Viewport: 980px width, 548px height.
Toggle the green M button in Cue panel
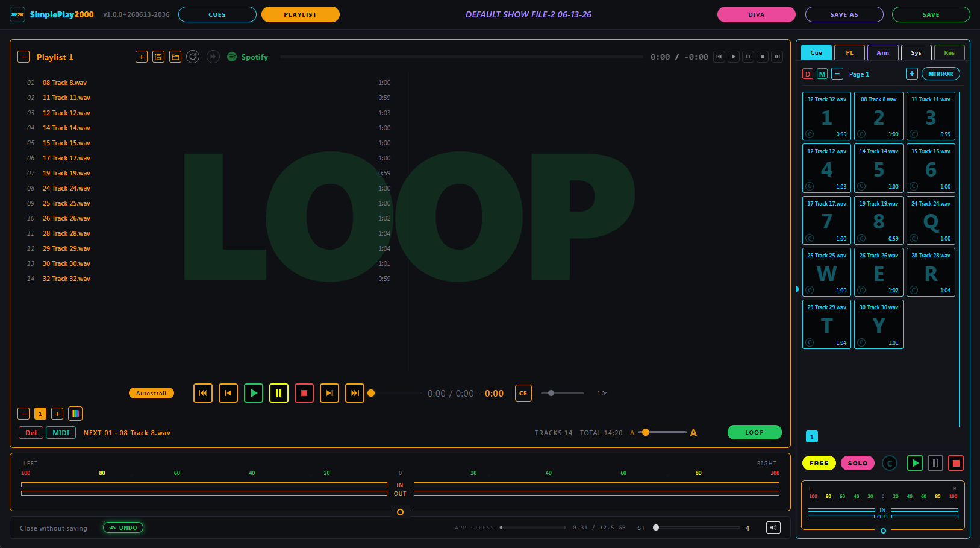click(x=822, y=74)
